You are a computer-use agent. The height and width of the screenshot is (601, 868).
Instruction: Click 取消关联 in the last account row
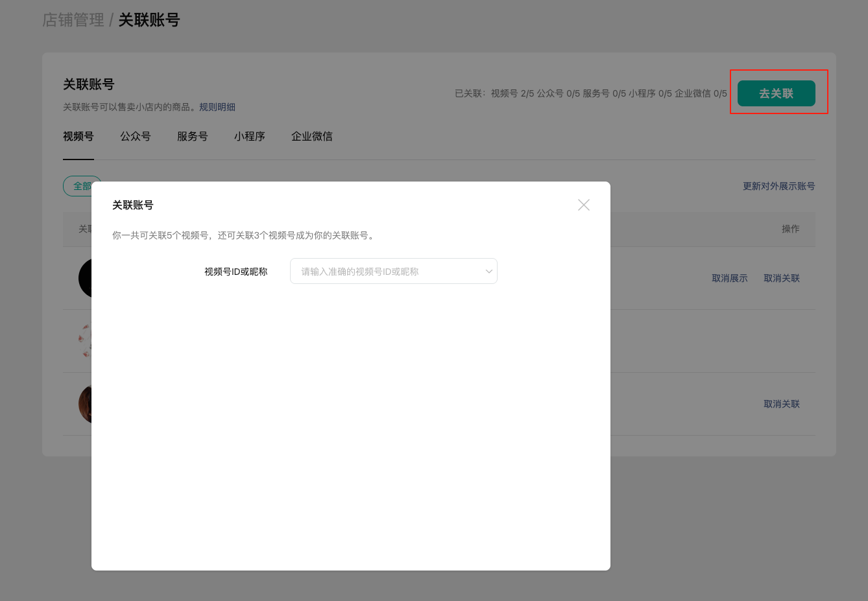coord(781,404)
